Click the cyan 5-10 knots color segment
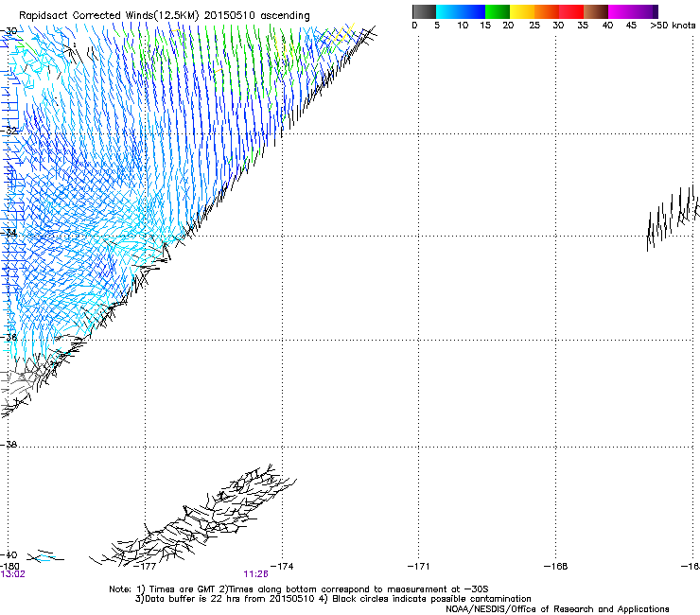 tap(447, 11)
